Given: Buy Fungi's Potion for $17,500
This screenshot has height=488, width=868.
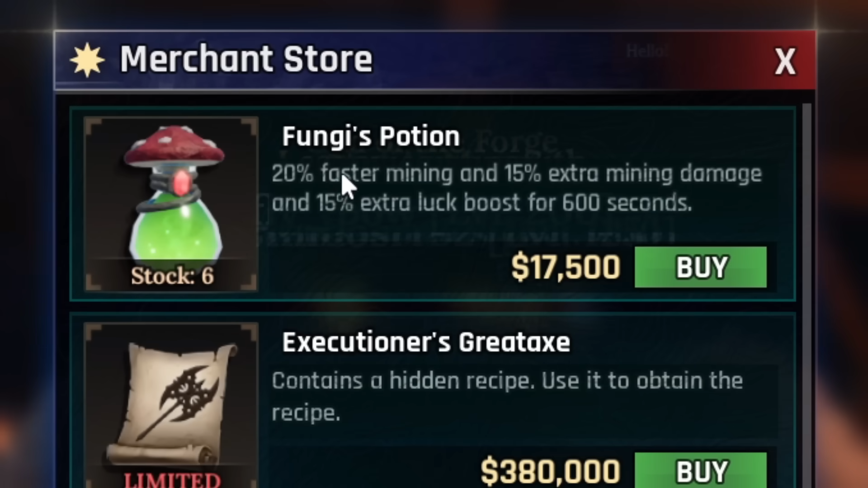Looking at the screenshot, I should (x=701, y=267).
